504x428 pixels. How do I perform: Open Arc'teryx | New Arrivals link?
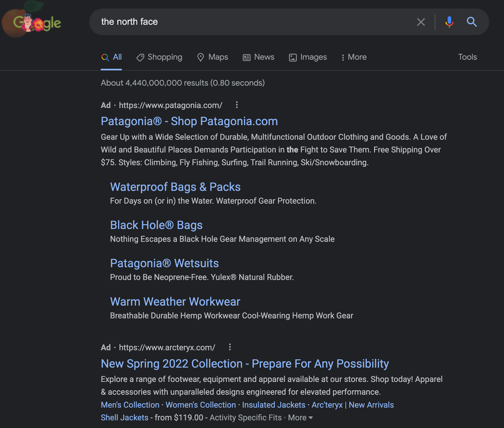coord(353,405)
